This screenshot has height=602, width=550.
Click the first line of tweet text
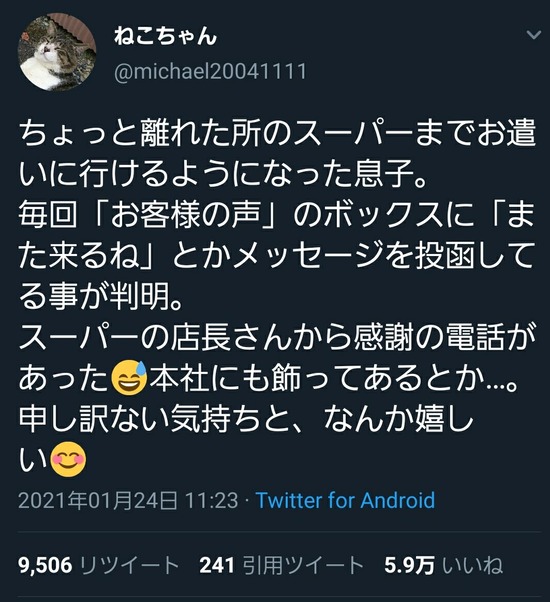277,133
